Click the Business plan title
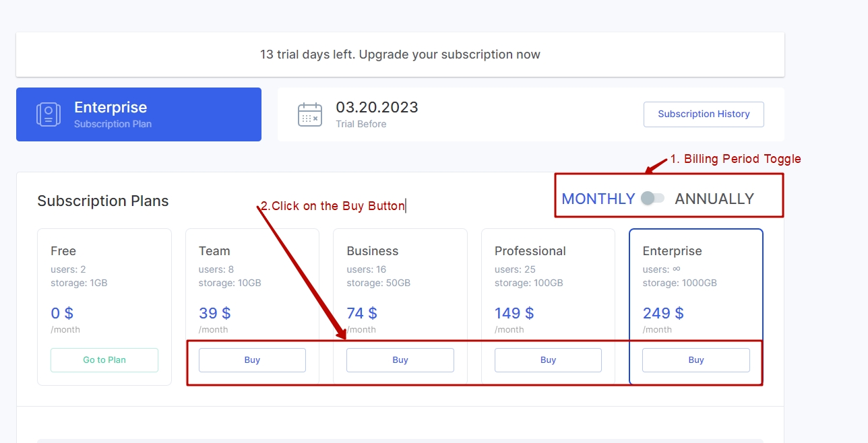Image resolution: width=868 pixels, height=443 pixels. 373,250
